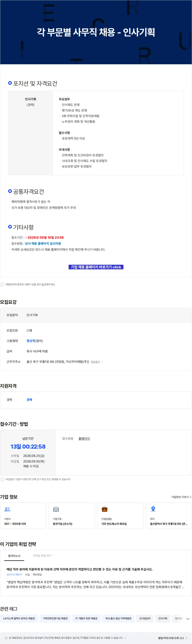Viewport: 192px width, 644px height.
Task: Select the IT 개발자 전문 채용관 tag
Action: click(86, 618)
